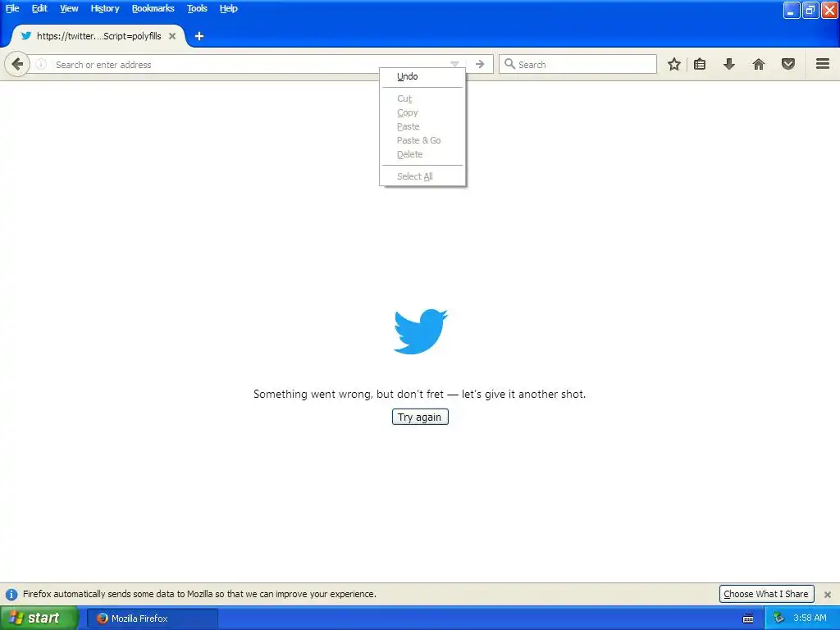Screen dimensions: 840x630
Task: Close the twitter tab
Action: (x=172, y=36)
